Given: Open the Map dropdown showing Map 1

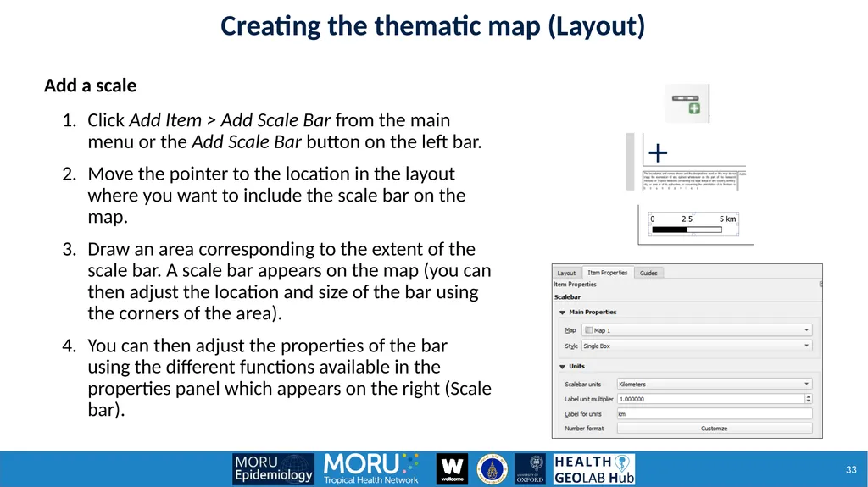Looking at the screenshot, I should pos(697,330).
